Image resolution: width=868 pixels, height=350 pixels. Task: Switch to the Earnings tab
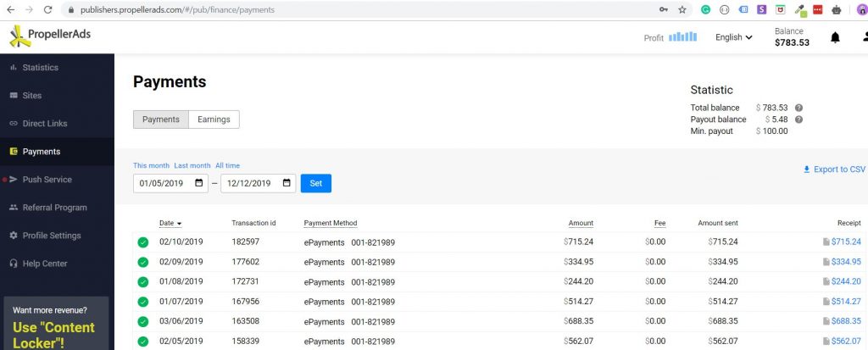(214, 119)
